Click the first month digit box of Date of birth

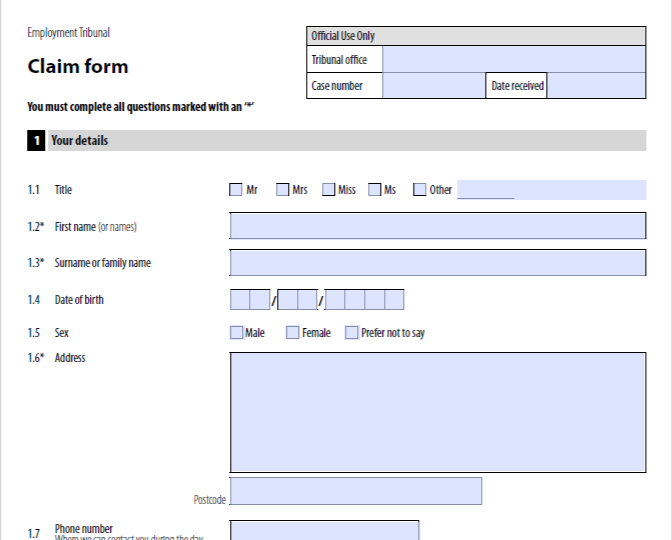click(x=288, y=300)
